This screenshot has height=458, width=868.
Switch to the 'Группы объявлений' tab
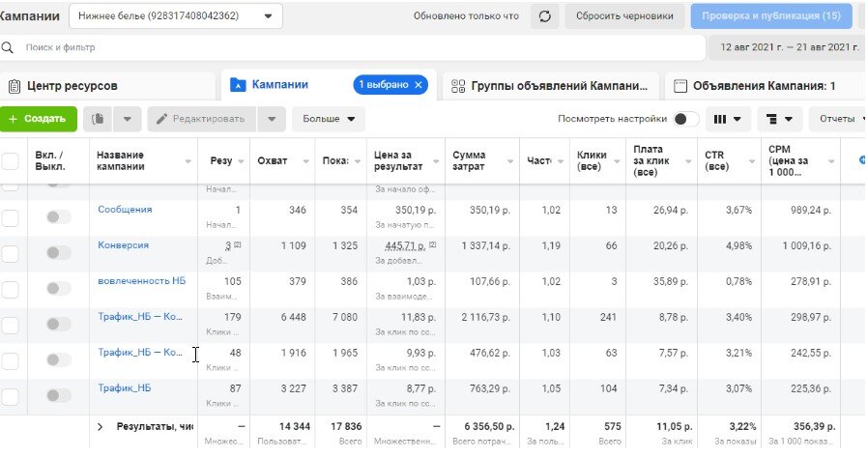coord(551,86)
